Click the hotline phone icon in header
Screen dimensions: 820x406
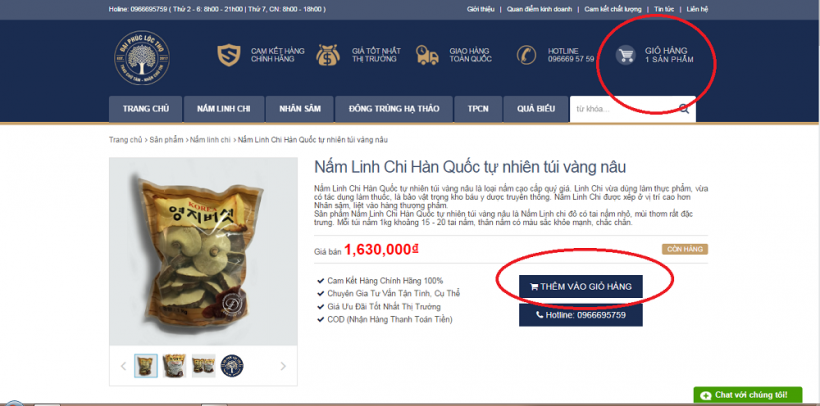pos(526,55)
